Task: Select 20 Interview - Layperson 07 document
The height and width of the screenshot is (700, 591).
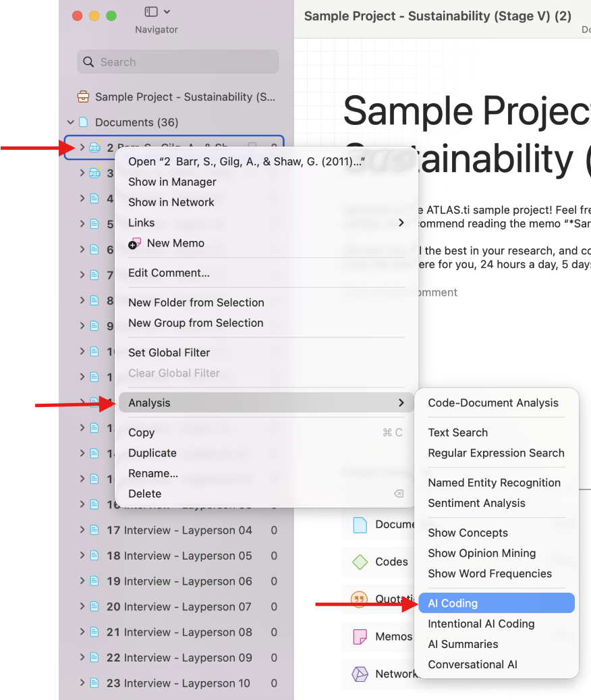Action: pyautogui.click(x=178, y=607)
